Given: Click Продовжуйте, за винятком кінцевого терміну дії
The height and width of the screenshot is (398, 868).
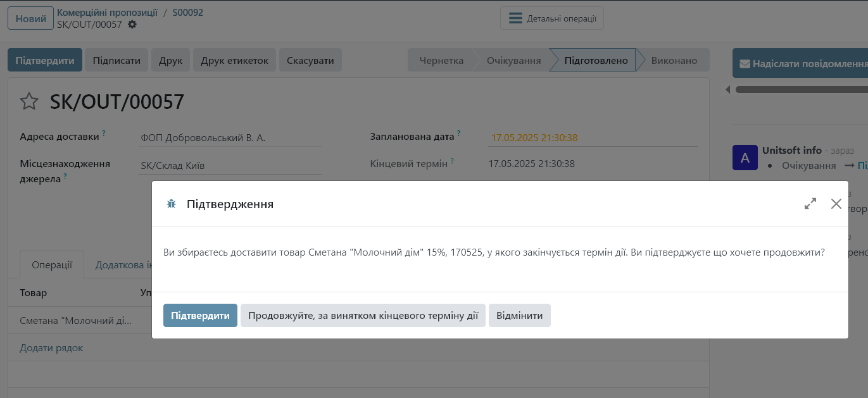Looking at the screenshot, I should coord(363,315).
